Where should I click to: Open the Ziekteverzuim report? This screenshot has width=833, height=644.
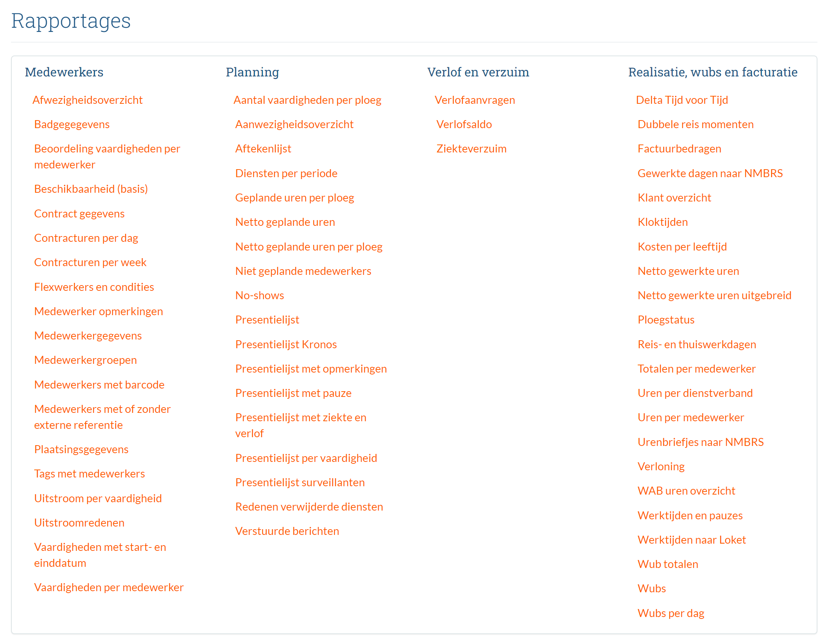point(471,149)
